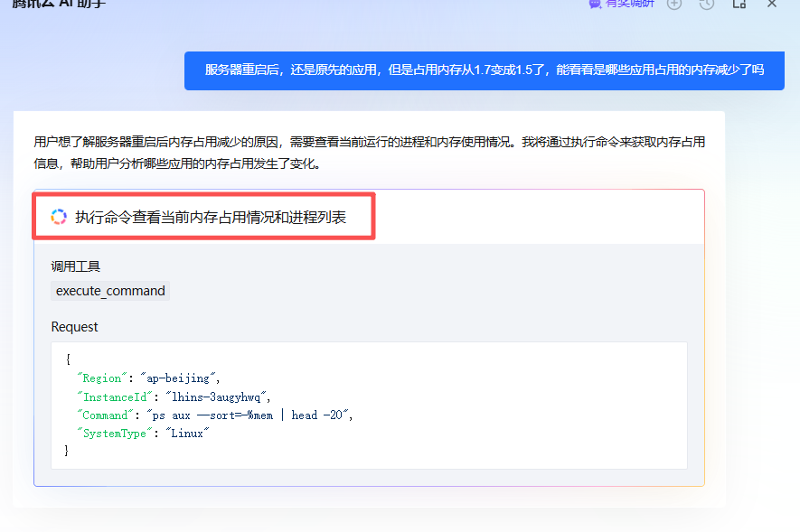Click the window layout pop-out icon
Screen dimensions: 800x532
(x=739, y=4)
